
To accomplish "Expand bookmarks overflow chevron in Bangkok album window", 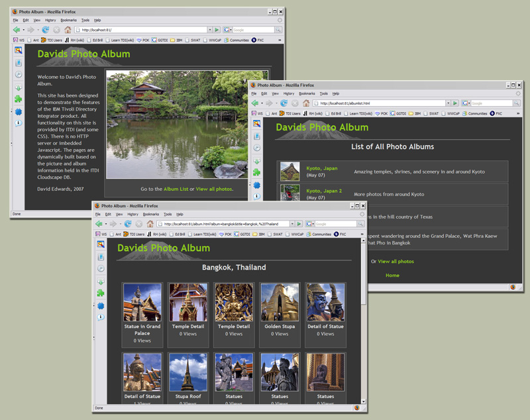I will [x=362, y=234].
